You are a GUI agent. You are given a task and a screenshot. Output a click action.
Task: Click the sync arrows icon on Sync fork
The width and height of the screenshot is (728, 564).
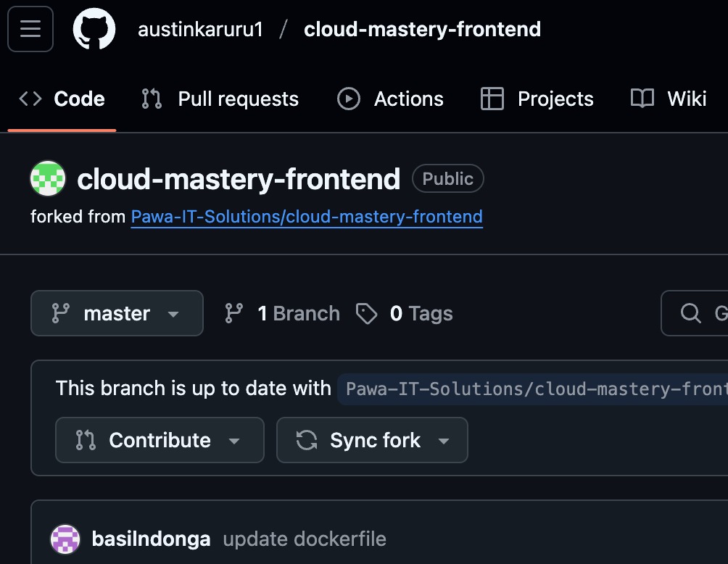(306, 440)
